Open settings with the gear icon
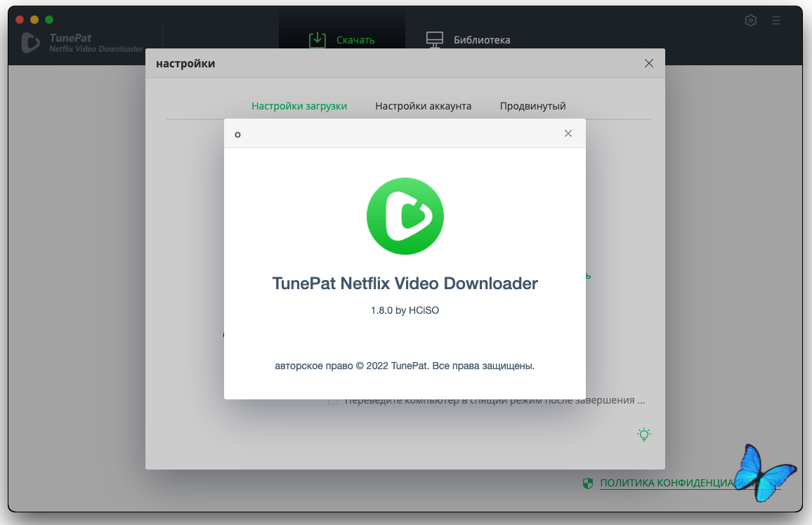Image resolution: width=812 pixels, height=525 pixels. pyautogui.click(x=751, y=20)
